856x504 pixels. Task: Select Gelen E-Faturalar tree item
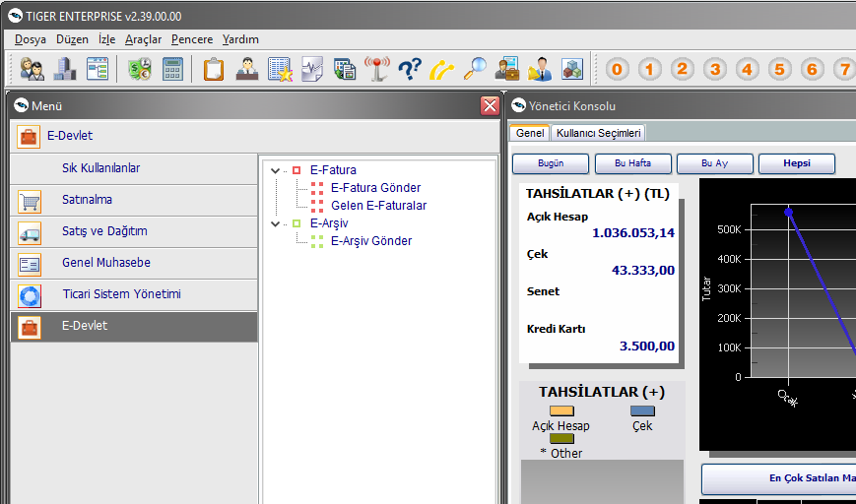pos(378,206)
